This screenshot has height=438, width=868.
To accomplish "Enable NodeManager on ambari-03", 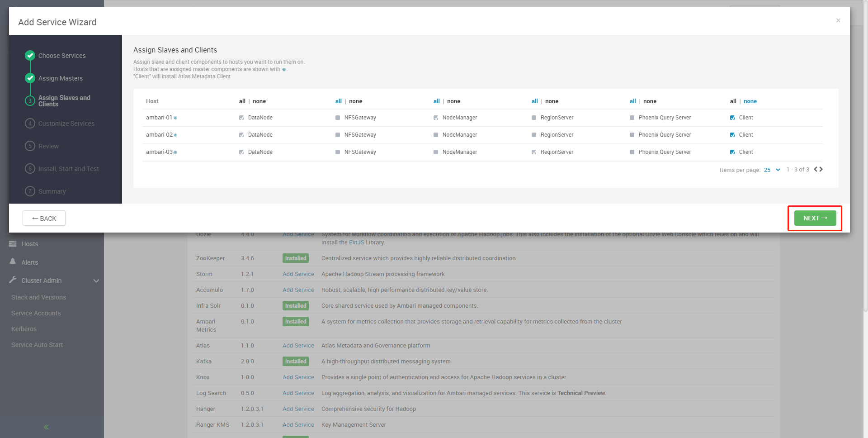I will click(436, 152).
